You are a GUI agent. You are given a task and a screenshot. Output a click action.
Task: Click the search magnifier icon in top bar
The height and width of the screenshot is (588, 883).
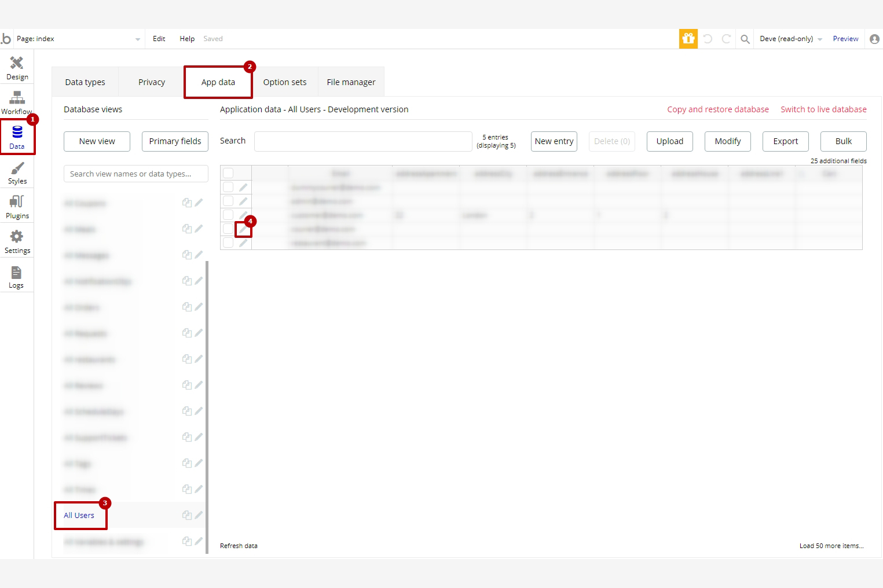pyautogui.click(x=745, y=39)
